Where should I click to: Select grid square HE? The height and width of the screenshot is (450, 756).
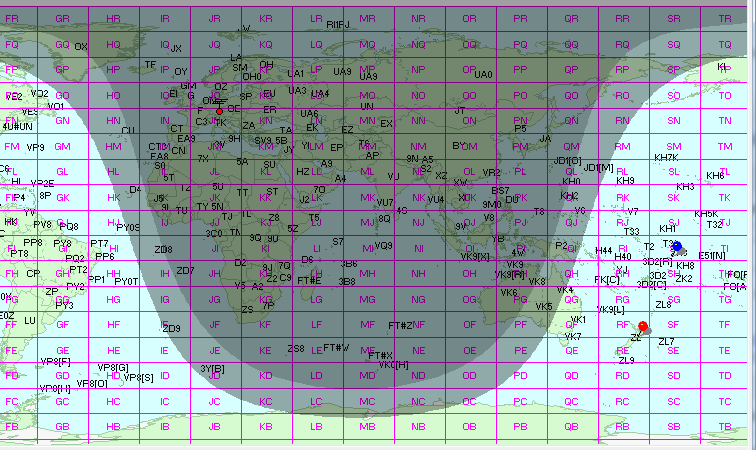112,350
